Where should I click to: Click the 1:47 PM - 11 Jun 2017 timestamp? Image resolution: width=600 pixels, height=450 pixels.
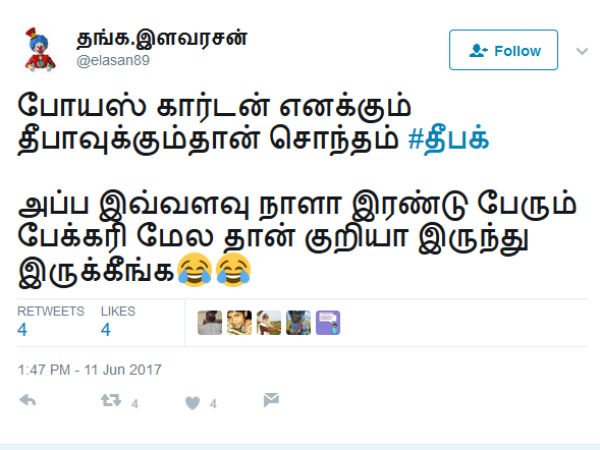(x=90, y=370)
